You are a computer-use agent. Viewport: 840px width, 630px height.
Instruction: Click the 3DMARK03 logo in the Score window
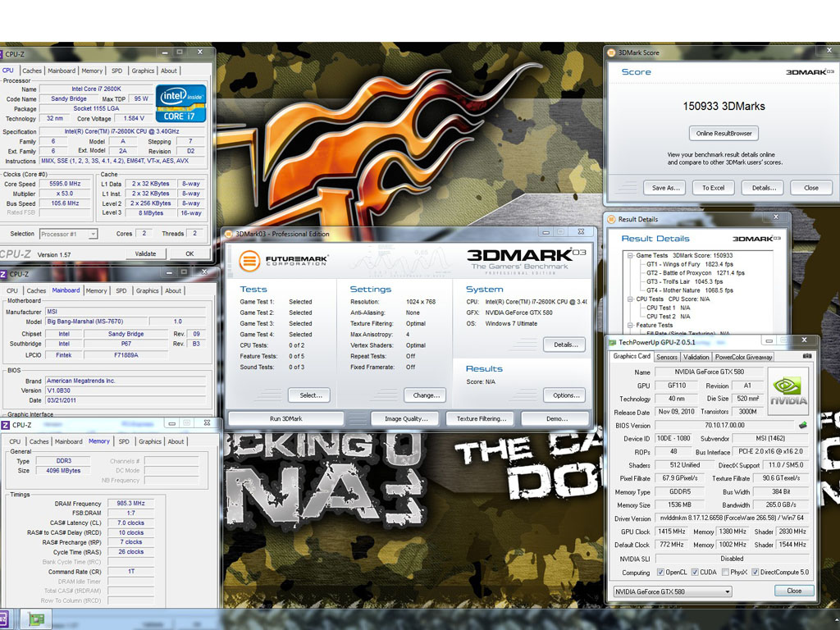810,72
